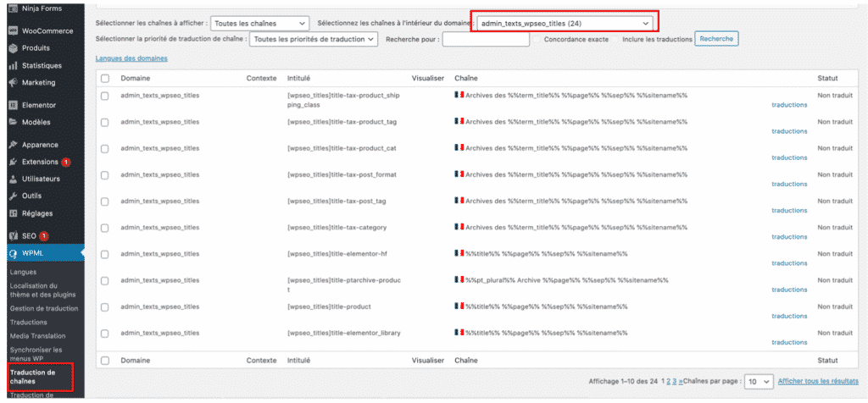Open Langues submenu under WPML
The image size is (868, 403).
[x=23, y=272]
